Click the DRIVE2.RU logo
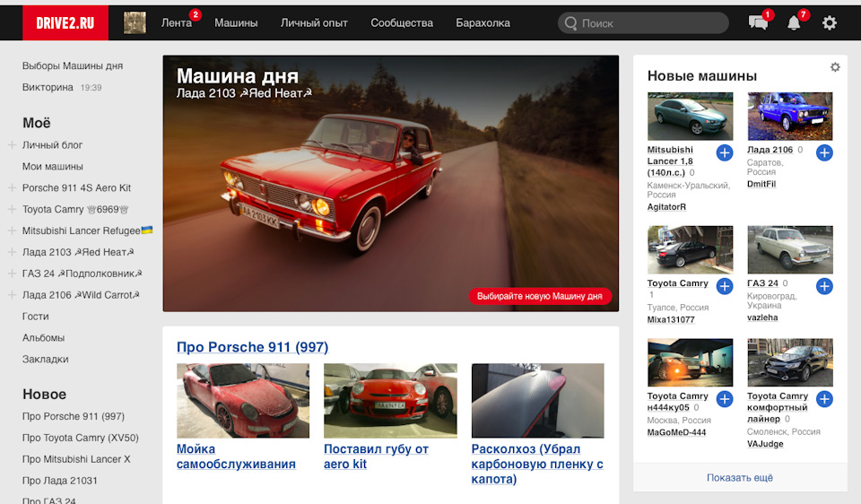The height and width of the screenshot is (504, 861). point(65,23)
